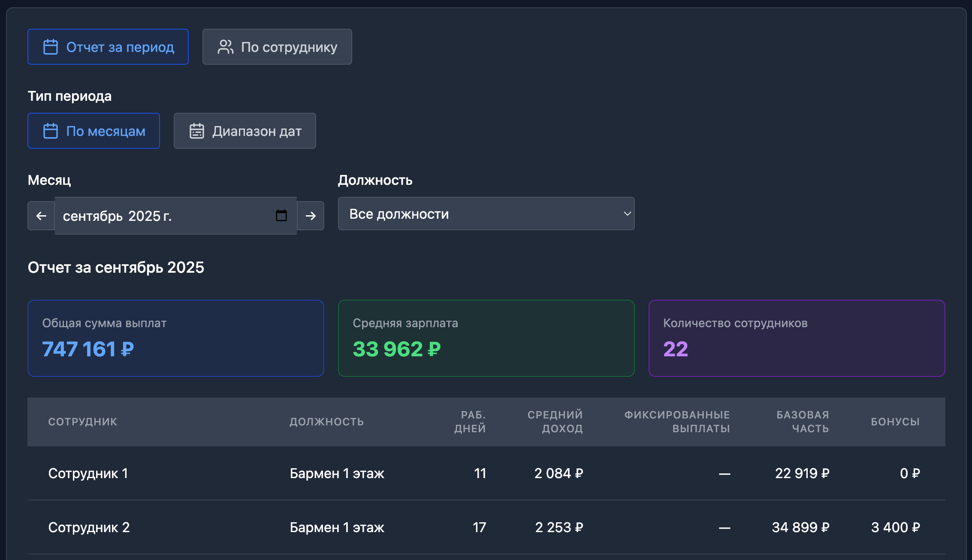Viewport: 972px width, 560px height.
Task: Click calendar icon on Отчет за период tab
Action: point(51,47)
